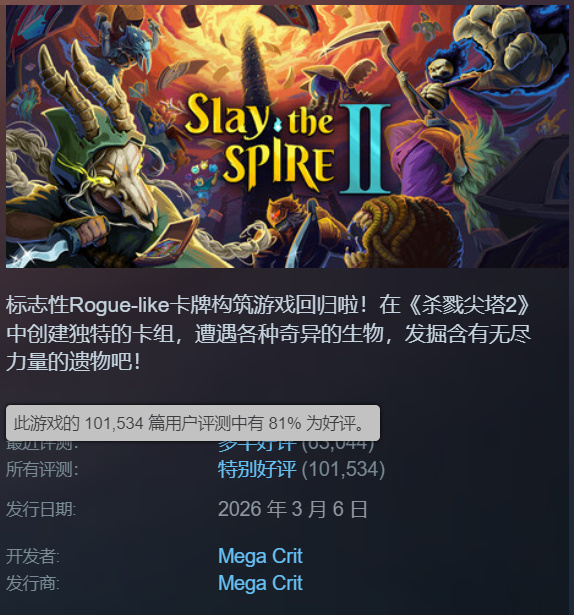Image resolution: width=574 pixels, height=615 pixels.
Task: Click the 发行日期 label
Action: tap(41, 509)
